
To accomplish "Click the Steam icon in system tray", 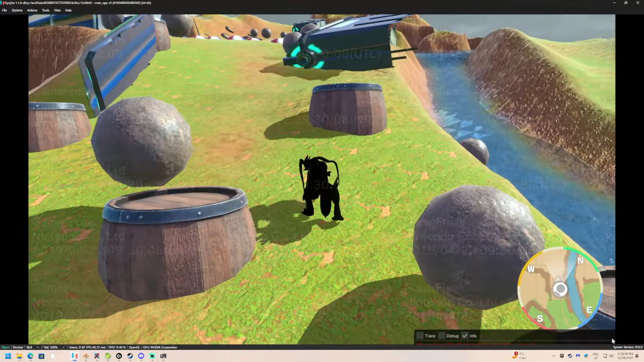I will tap(570, 356).
